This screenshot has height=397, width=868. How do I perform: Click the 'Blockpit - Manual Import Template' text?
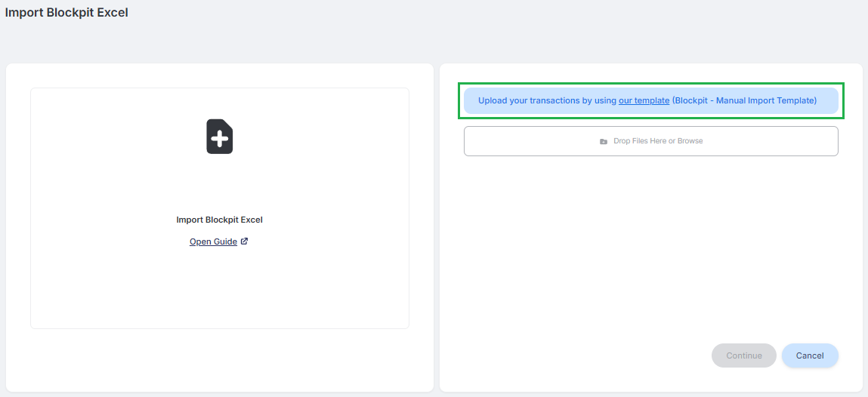click(745, 100)
